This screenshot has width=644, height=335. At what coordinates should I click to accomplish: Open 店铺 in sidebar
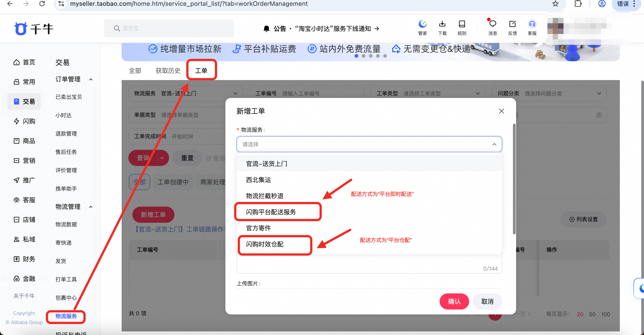point(24,220)
